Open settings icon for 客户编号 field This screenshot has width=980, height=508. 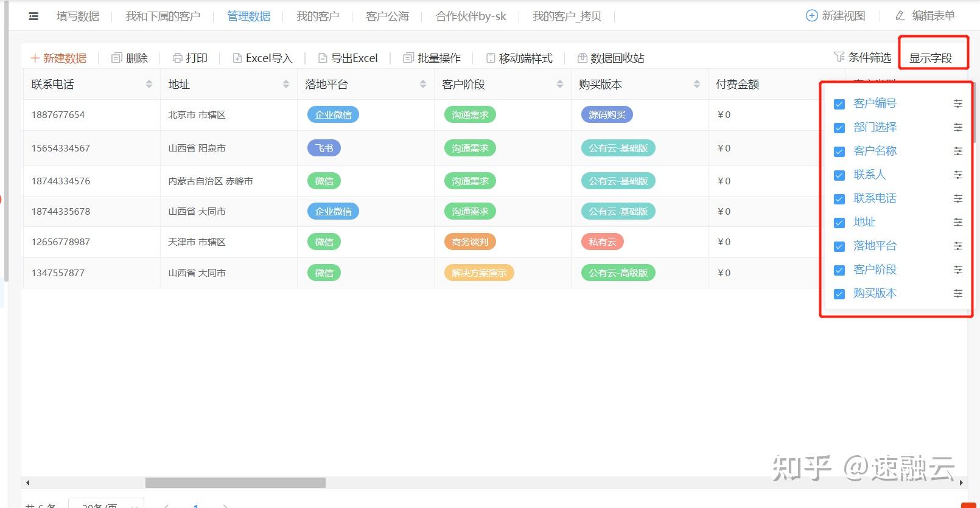957,103
